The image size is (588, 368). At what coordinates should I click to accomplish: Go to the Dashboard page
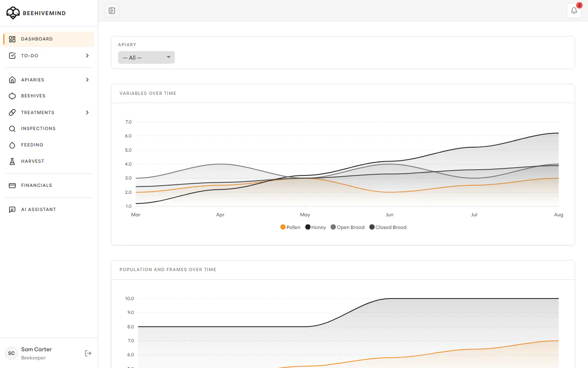(49, 39)
